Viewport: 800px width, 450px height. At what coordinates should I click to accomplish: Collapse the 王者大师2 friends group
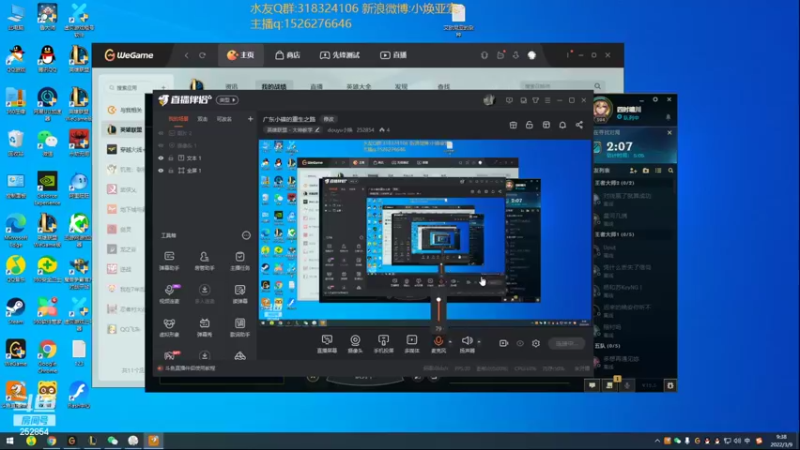(x=614, y=183)
